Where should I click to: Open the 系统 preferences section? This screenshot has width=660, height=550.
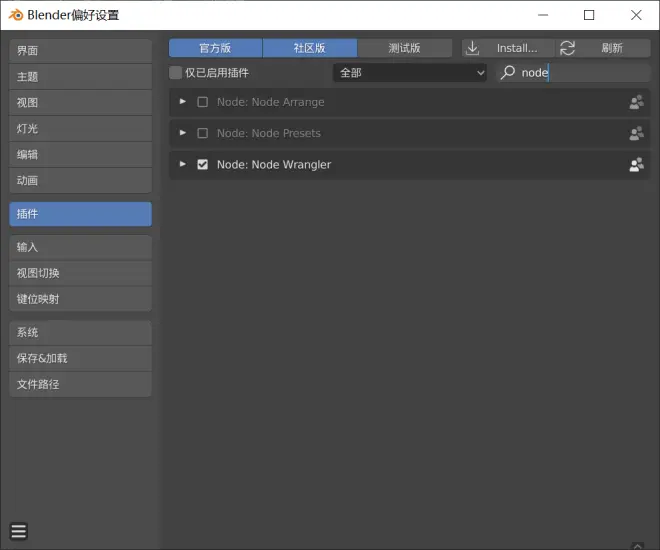[80, 333]
